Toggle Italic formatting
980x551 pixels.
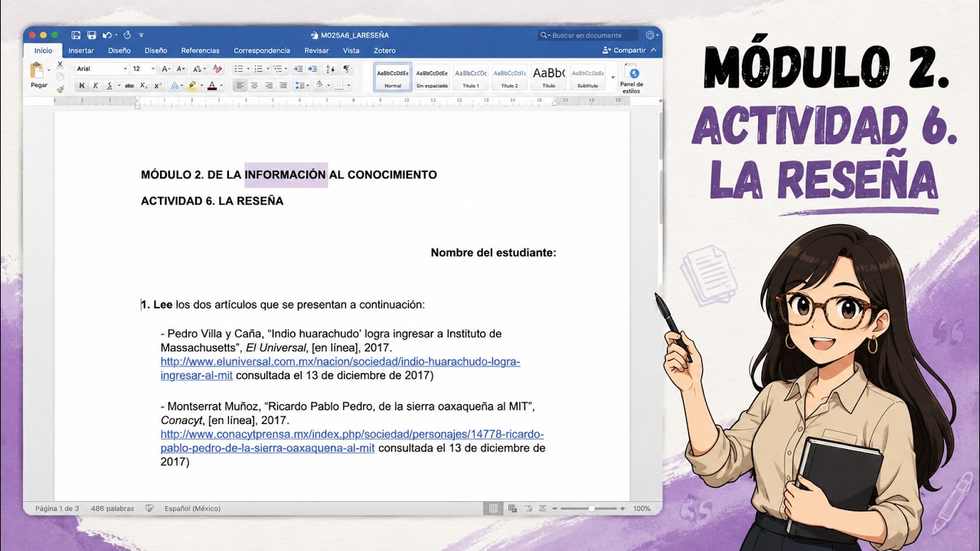[x=96, y=86]
